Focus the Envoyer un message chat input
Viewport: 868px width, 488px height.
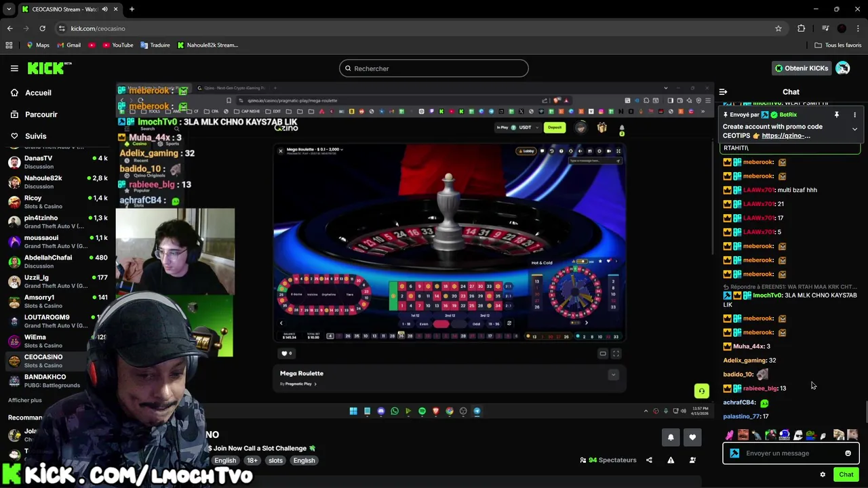coord(790,453)
